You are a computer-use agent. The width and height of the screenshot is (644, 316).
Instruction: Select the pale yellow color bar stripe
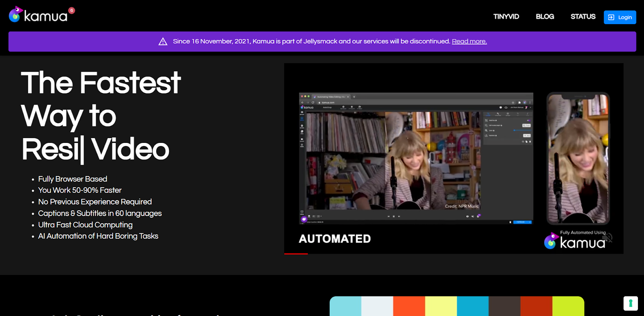[x=441, y=306]
